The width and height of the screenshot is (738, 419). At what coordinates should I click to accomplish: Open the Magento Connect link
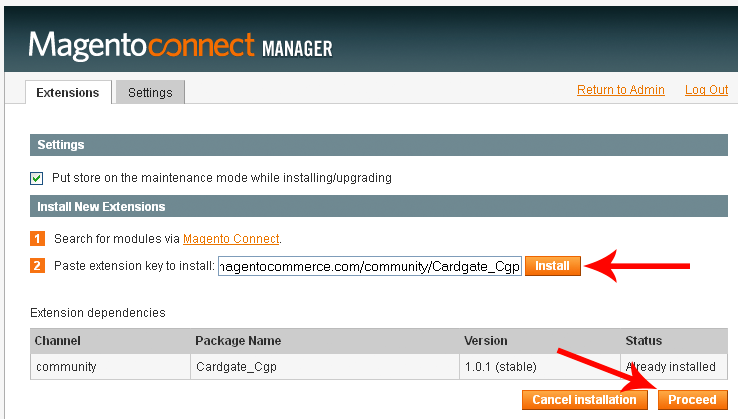click(231, 239)
